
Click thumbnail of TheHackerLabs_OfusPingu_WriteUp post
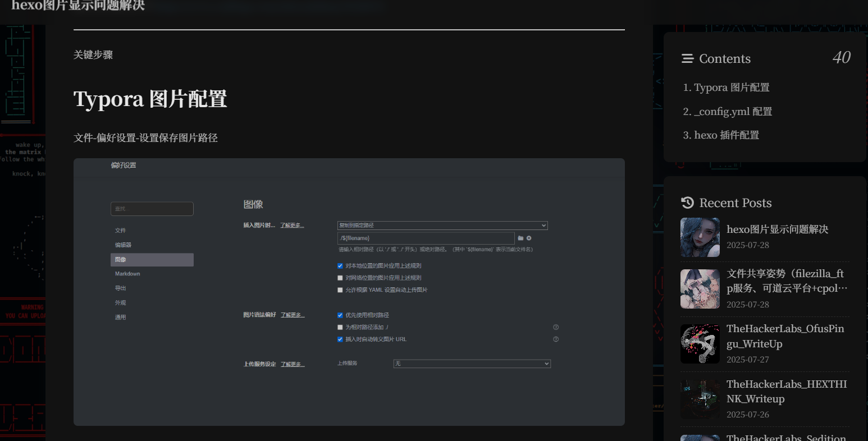[700, 344]
